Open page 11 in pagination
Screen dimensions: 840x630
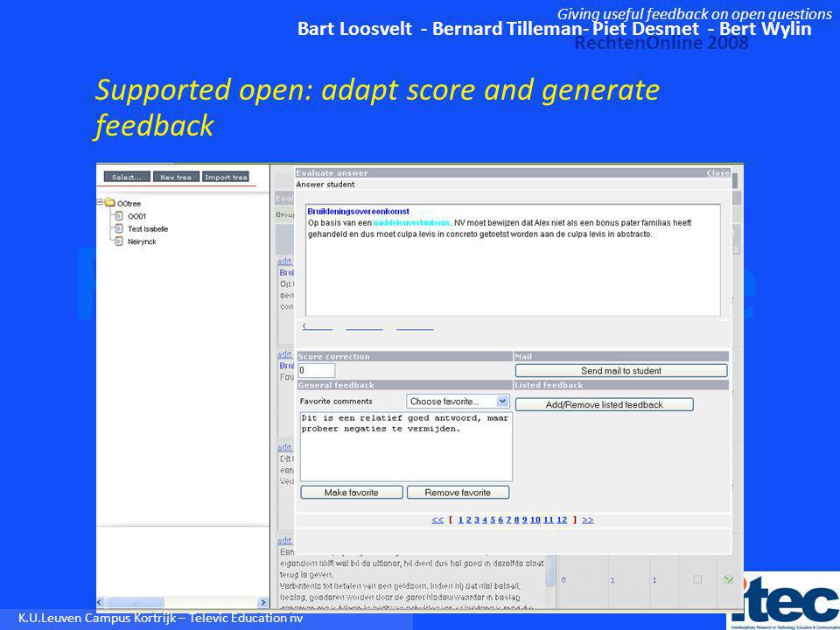548,520
